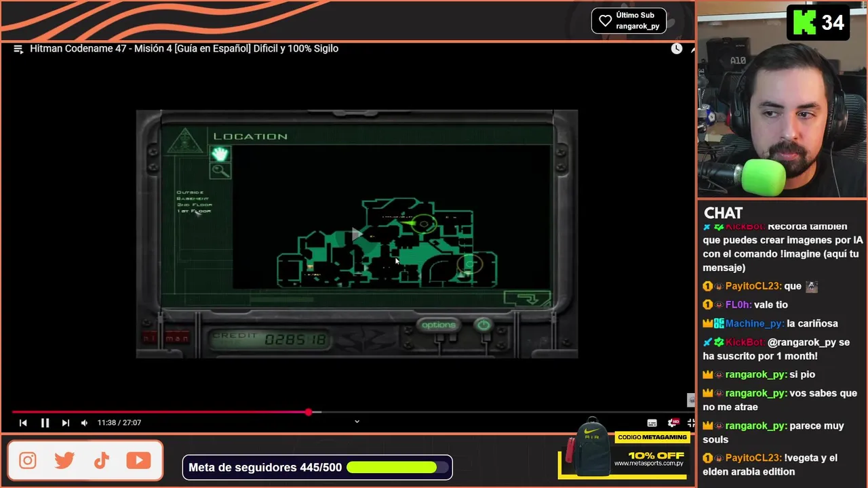Image resolution: width=868 pixels, height=488 pixels.
Task: Click the emoji after PayitoCL23 que
Action: tap(811, 287)
